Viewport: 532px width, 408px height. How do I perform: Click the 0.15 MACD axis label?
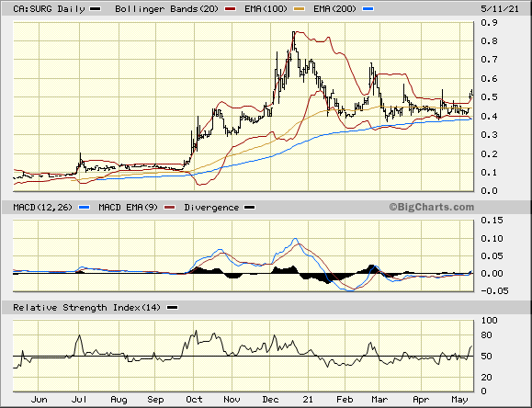(x=492, y=221)
